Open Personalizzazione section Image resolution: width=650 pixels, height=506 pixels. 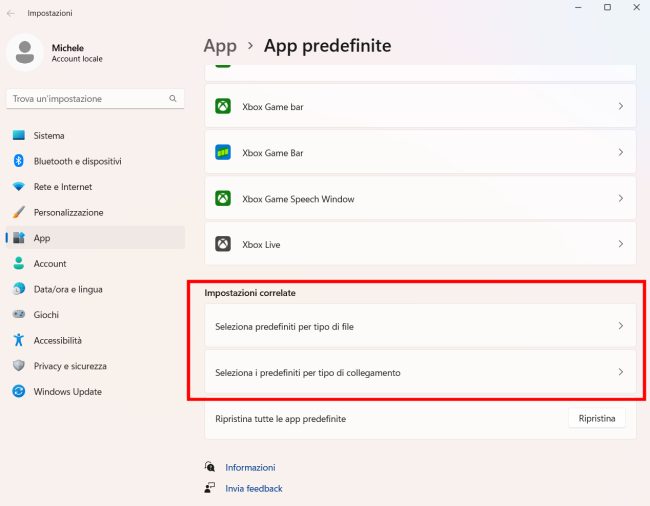(95, 213)
